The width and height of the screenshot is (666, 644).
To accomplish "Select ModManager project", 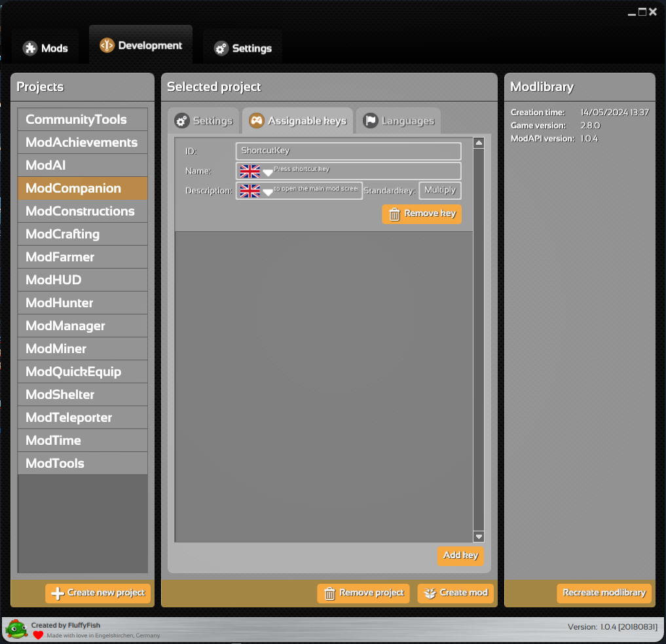I will pos(83,326).
